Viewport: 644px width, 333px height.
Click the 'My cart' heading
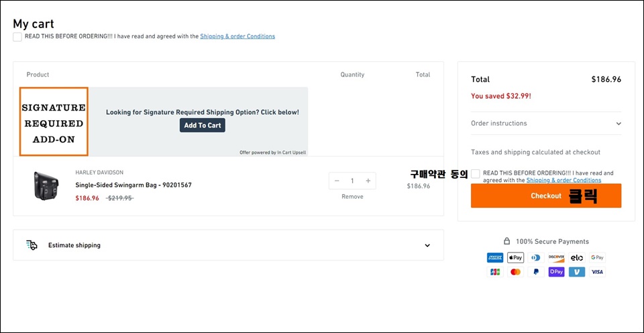coord(34,24)
